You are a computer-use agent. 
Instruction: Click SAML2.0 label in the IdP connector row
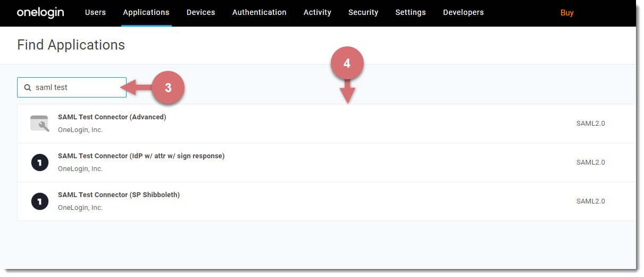click(591, 162)
